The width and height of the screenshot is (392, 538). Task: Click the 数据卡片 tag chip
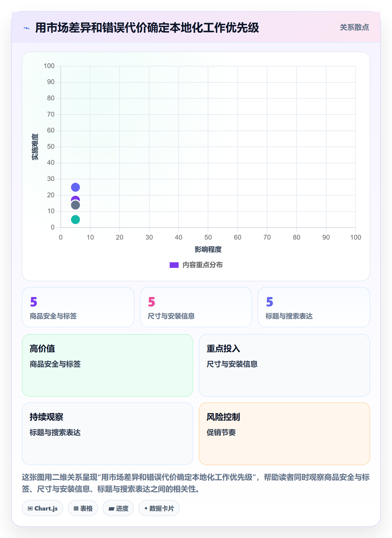[x=159, y=508]
